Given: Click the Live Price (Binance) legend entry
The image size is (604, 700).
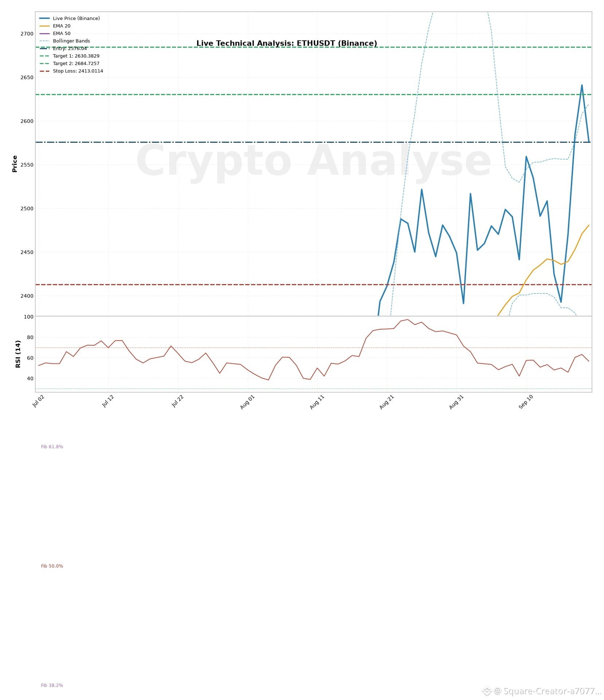Looking at the screenshot, I should [70, 18].
